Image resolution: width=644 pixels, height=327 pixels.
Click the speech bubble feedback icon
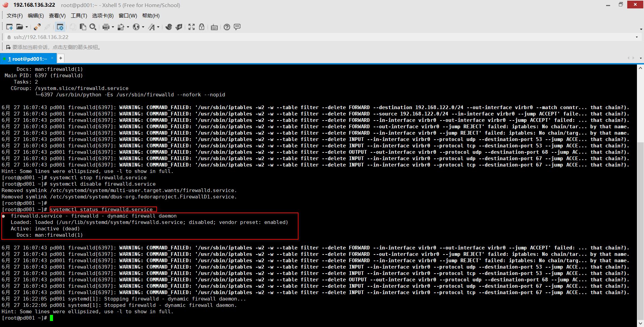[237, 27]
